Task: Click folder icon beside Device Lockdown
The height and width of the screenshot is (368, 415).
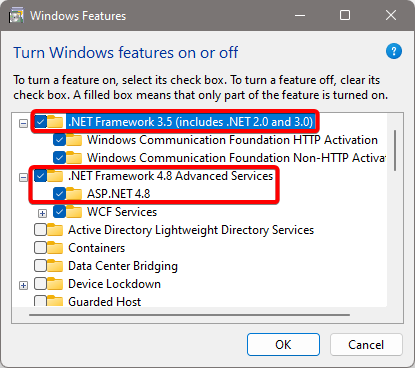Action: click(55, 284)
